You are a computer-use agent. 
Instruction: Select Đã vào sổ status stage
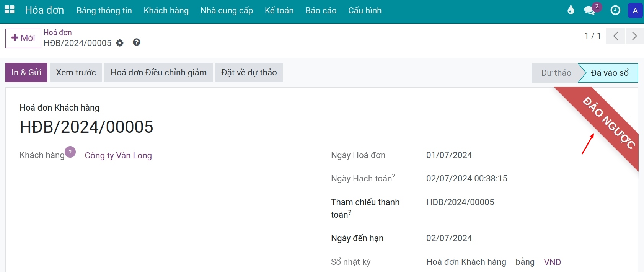tap(609, 73)
